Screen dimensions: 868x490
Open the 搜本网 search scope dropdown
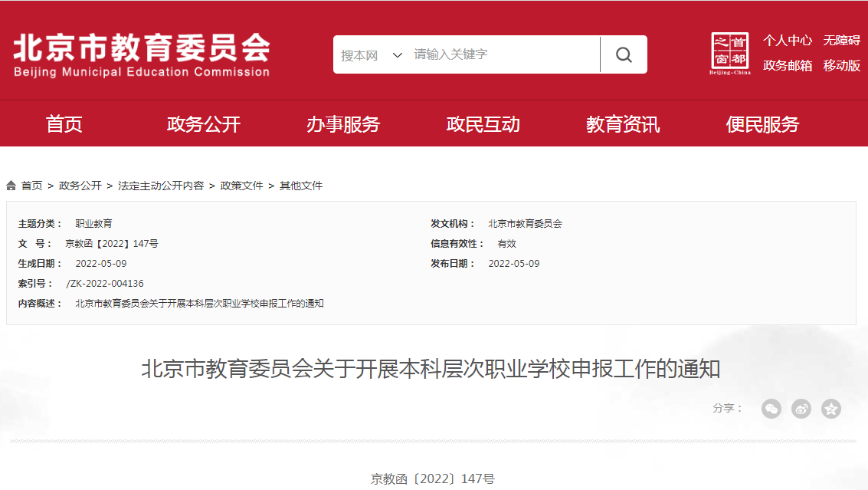point(368,54)
